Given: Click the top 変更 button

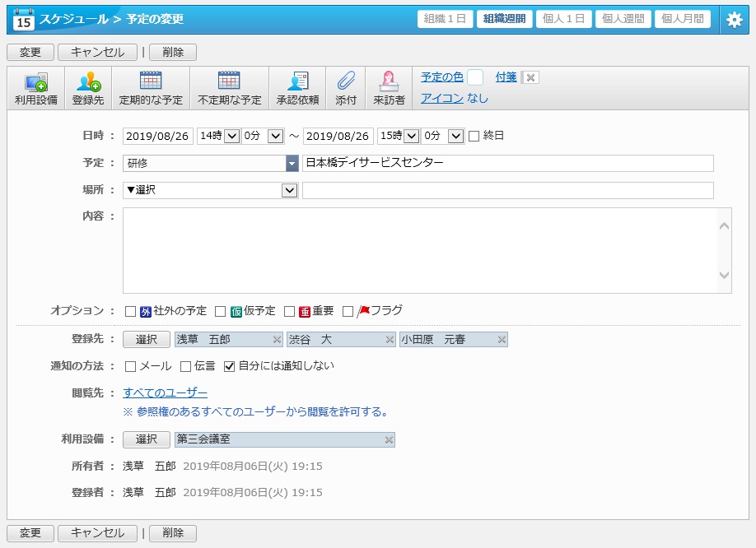Looking at the screenshot, I should [x=30, y=52].
